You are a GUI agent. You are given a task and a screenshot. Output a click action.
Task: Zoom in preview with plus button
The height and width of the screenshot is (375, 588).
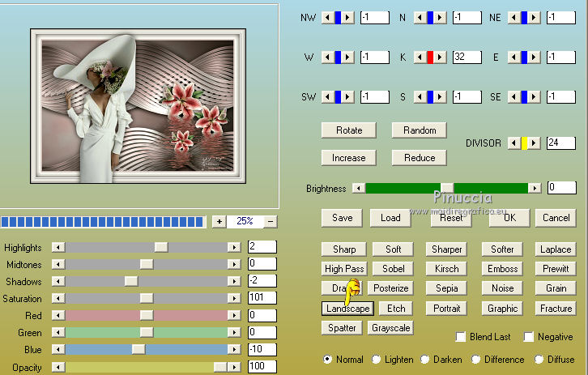(x=219, y=222)
